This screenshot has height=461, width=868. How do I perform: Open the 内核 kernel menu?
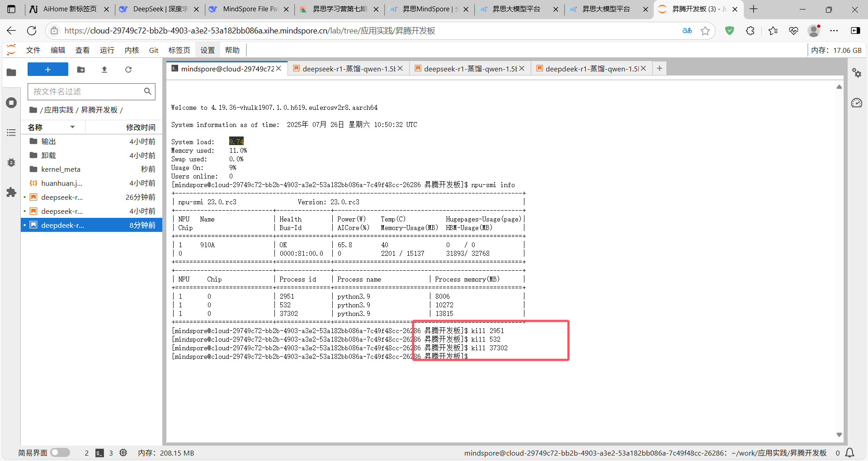point(132,50)
